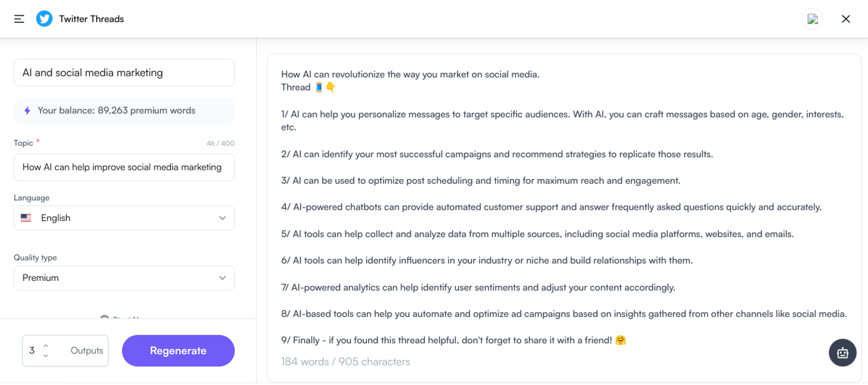The width and height of the screenshot is (868, 385).
Task: Click the trash icon next to Start New
Action: click(x=104, y=318)
